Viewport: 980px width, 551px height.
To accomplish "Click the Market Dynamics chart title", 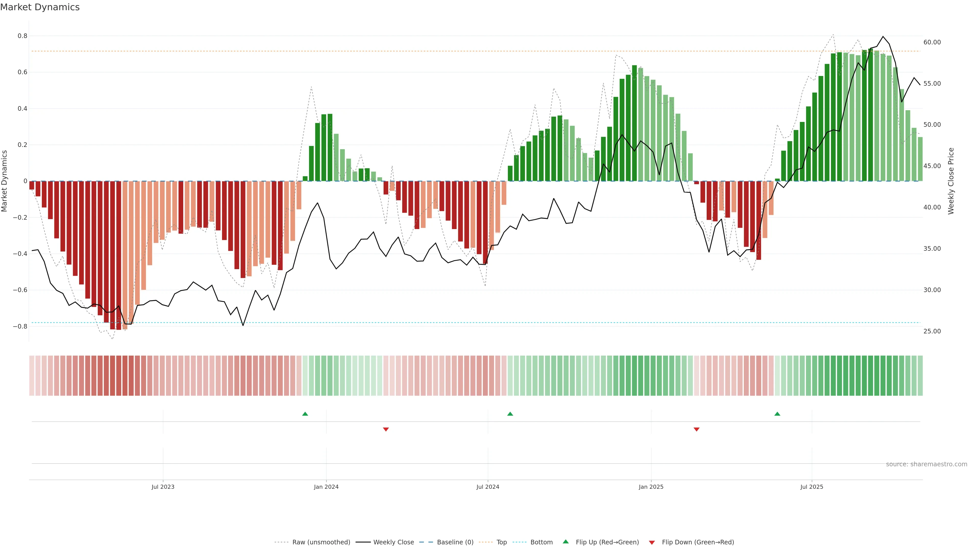I will pyautogui.click(x=40, y=7).
